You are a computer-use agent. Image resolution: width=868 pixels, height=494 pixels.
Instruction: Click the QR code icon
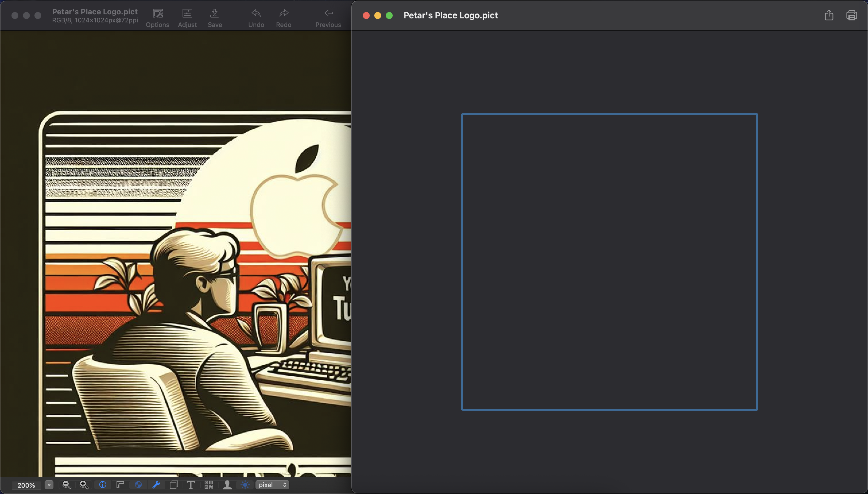[x=208, y=485]
